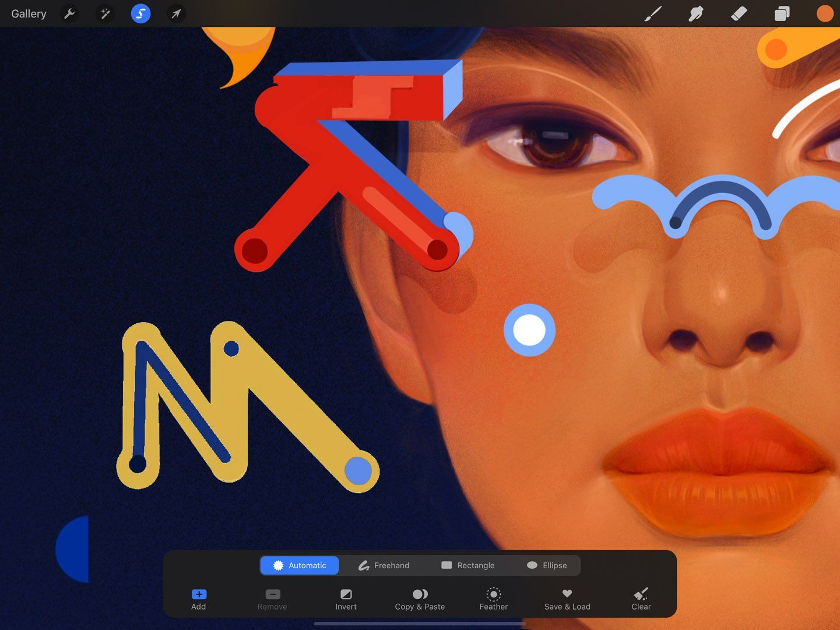The image size is (840, 630).
Task: Invert the current selection
Action: click(346, 600)
